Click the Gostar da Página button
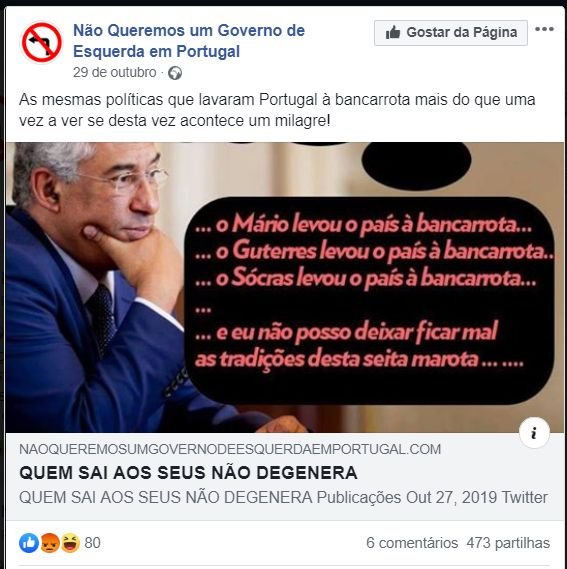The width and height of the screenshot is (567, 569). 451,33
